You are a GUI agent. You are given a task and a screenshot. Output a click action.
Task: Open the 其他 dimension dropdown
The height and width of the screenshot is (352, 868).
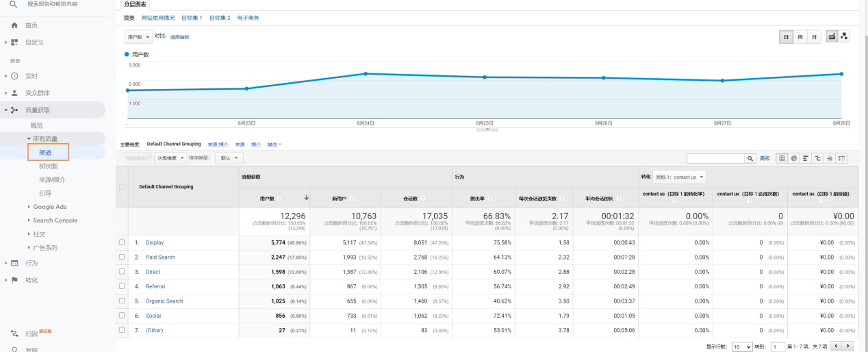pyautogui.click(x=274, y=144)
